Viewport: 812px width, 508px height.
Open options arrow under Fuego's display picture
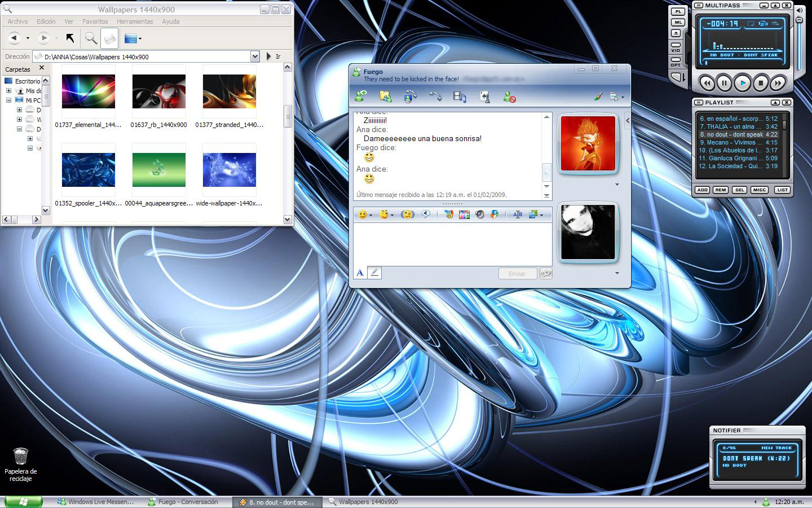coord(617,185)
